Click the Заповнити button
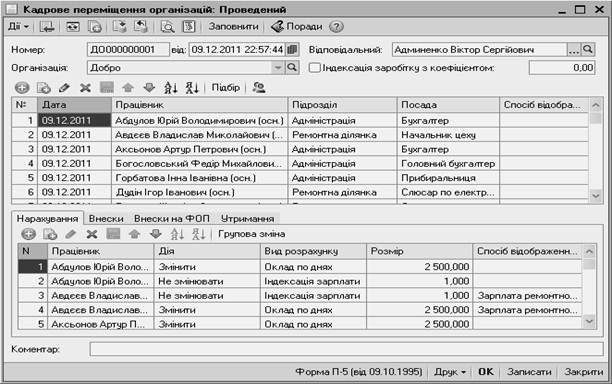The height and width of the screenshot is (384, 612). click(x=233, y=27)
